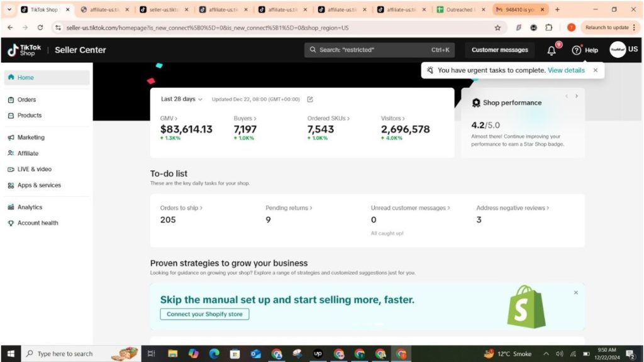This screenshot has width=644, height=362.
Task: Open Orders in the left sidebar
Action: coord(26,100)
